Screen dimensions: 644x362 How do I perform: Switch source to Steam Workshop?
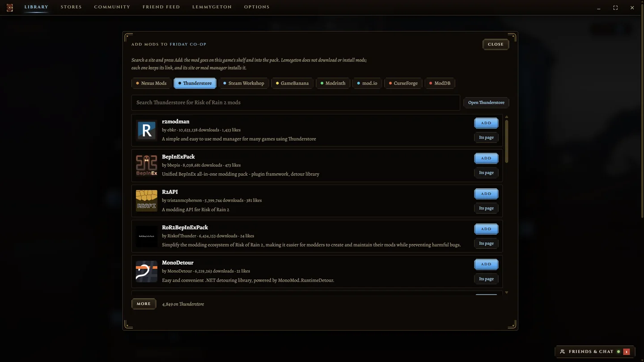pos(244,83)
